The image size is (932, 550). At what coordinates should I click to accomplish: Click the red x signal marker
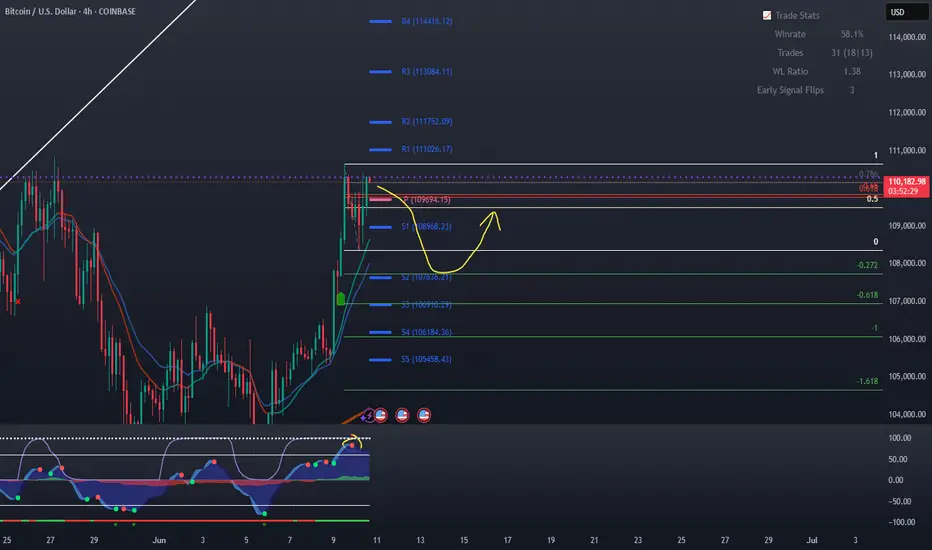point(18,301)
